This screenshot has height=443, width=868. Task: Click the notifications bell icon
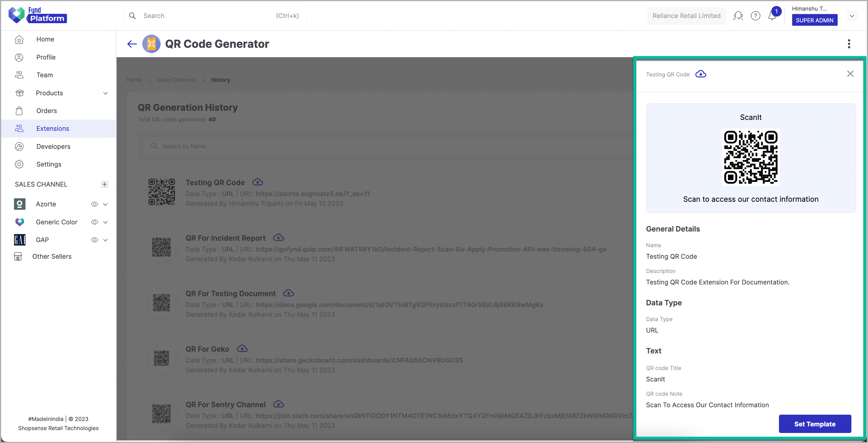point(772,15)
